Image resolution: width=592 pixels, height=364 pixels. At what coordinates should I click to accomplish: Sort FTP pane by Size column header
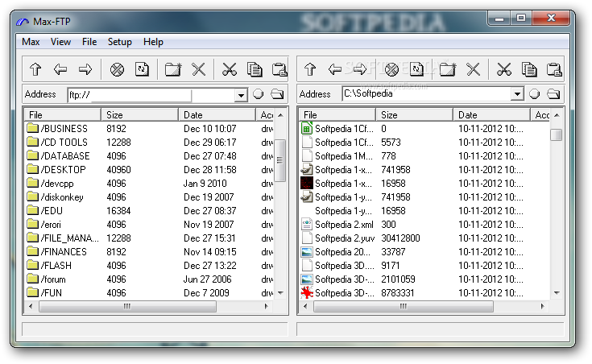(140, 115)
